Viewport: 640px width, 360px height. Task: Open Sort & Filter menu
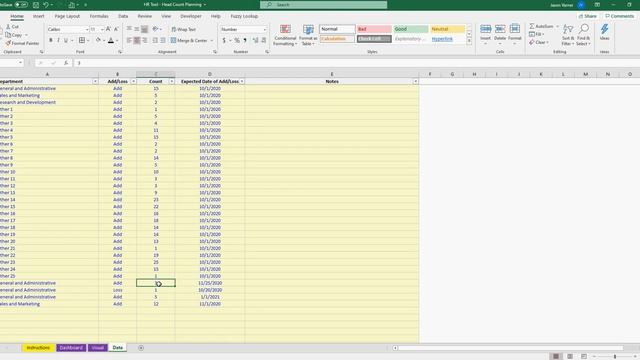568,35
